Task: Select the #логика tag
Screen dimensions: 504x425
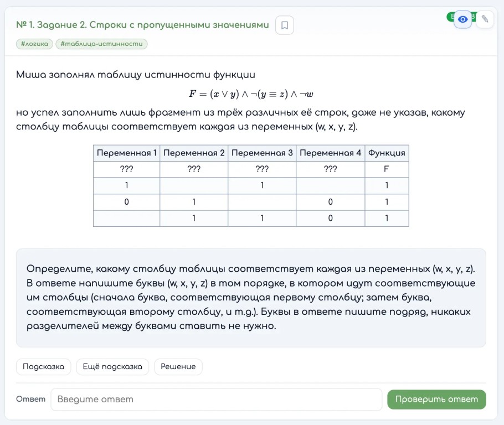Action: [34, 44]
